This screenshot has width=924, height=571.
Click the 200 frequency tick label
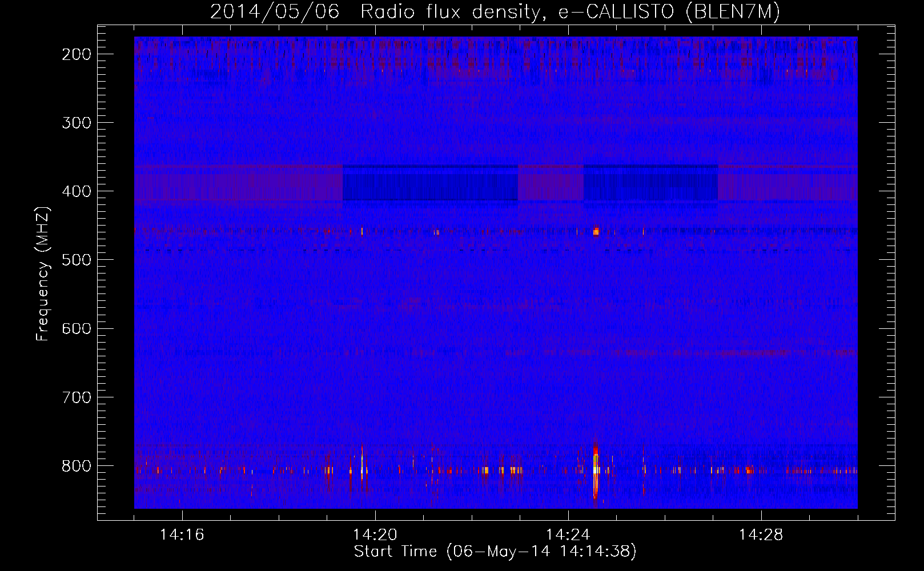[77, 54]
